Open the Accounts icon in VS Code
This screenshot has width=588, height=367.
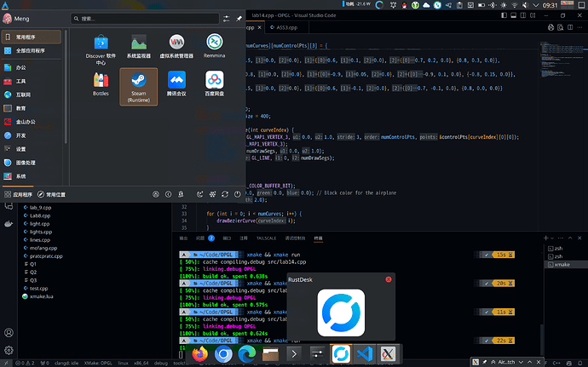[x=9, y=332]
